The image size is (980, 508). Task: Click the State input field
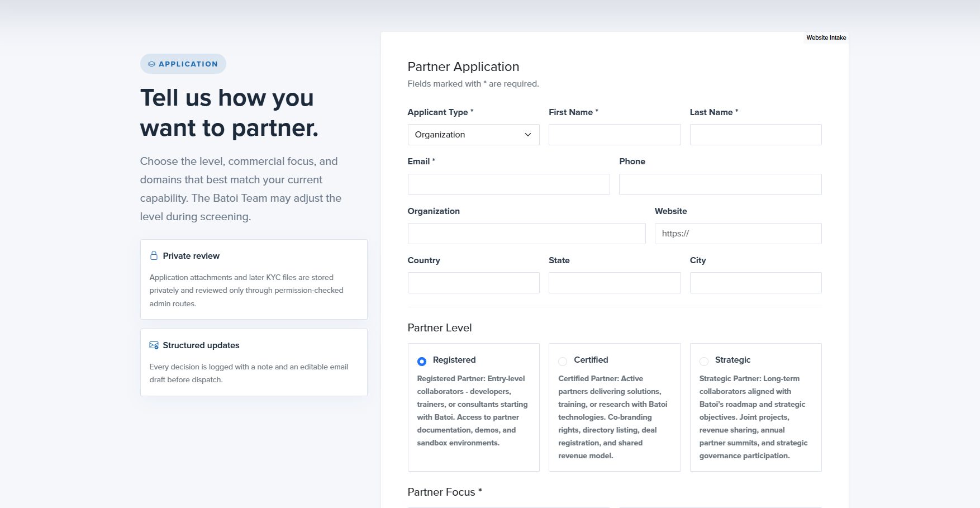point(615,283)
